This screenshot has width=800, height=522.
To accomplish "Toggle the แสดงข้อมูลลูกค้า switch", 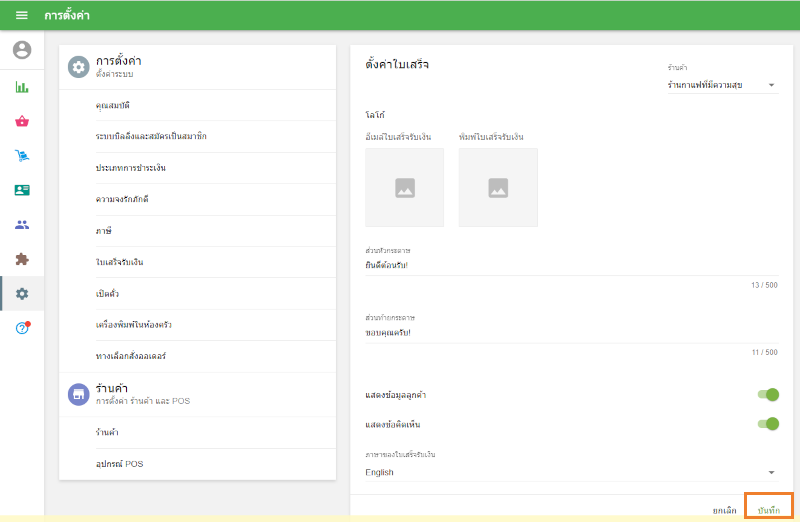I will coord(767,395).
